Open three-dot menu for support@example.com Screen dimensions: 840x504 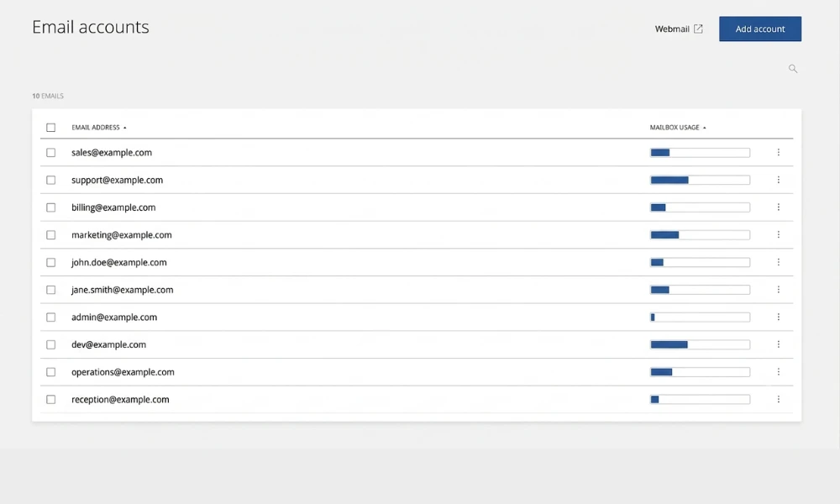tap(779, 180)
